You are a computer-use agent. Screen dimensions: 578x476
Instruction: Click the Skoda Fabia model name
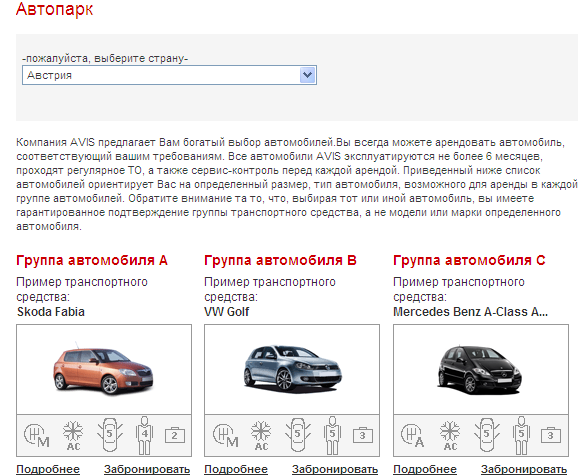point(51,312)
